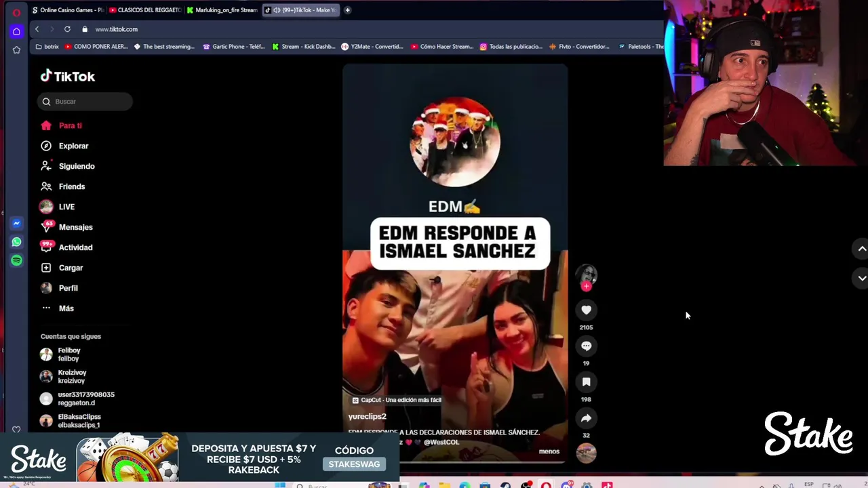
Task: Click the magnifier icon in Buscar field
Action: tap(46, 102)
